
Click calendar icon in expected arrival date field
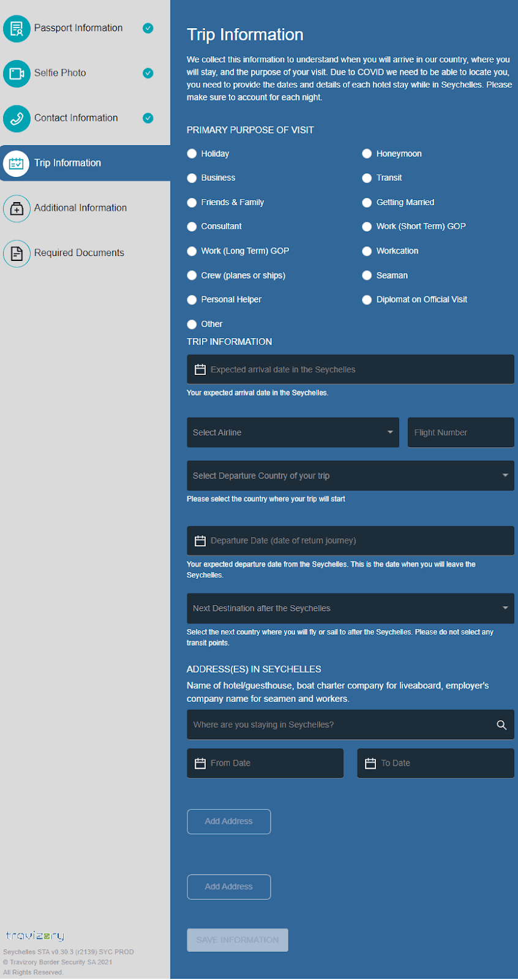200,369
